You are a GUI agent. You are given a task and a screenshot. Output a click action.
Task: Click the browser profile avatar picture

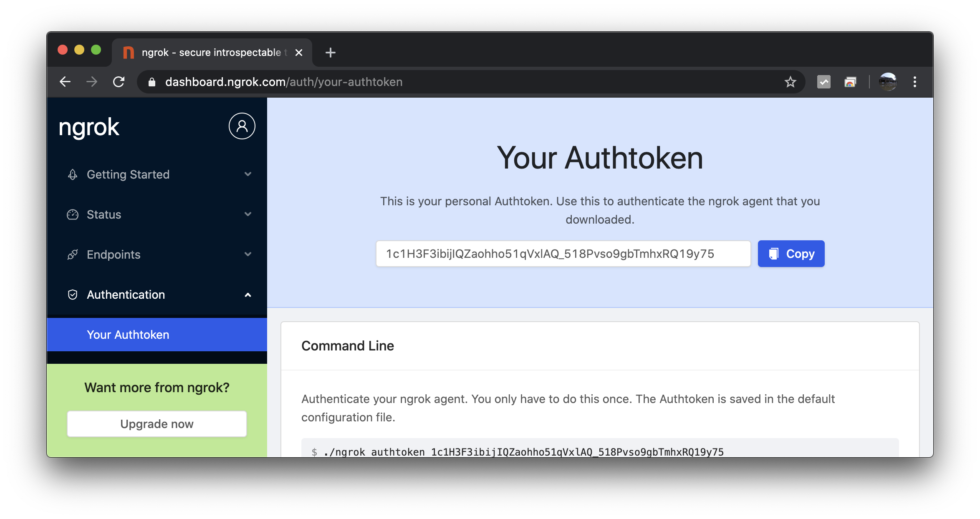tap(887, 82)
